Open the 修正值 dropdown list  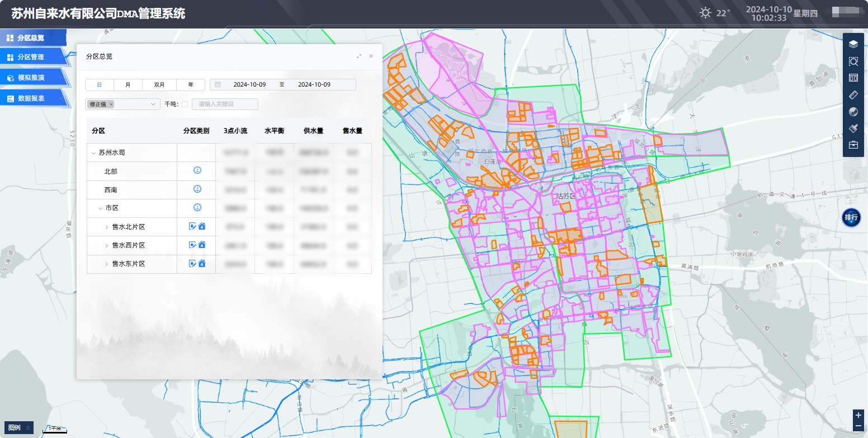[x=154, y=104]
